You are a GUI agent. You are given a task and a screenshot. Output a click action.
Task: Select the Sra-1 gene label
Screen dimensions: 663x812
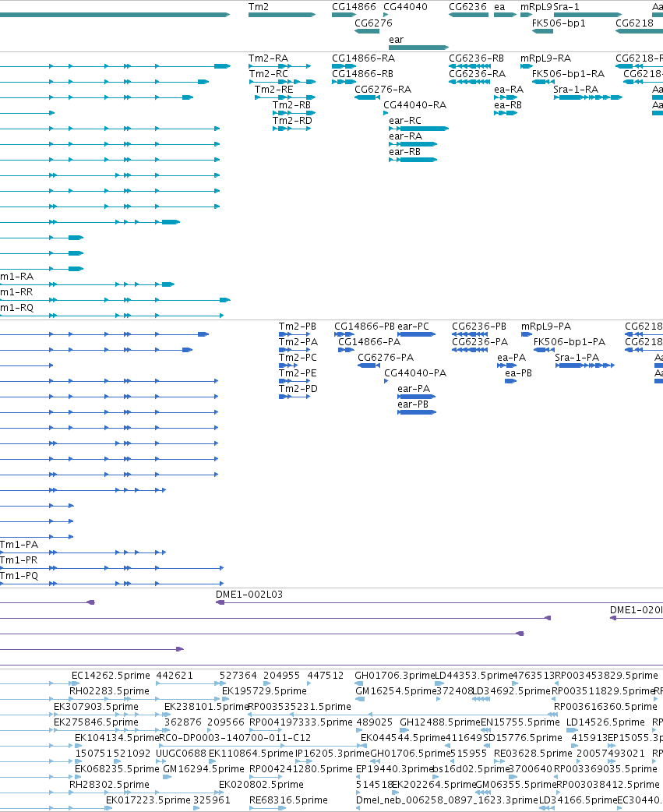[x=566, y=7]
